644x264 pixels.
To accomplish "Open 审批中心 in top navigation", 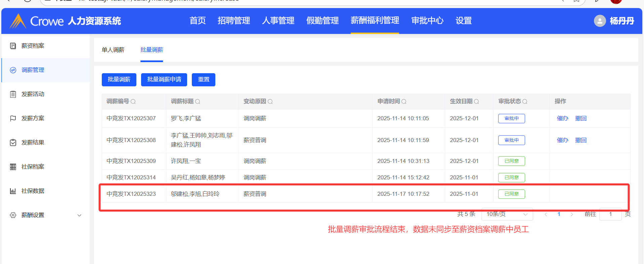I will tap(427, 21).
